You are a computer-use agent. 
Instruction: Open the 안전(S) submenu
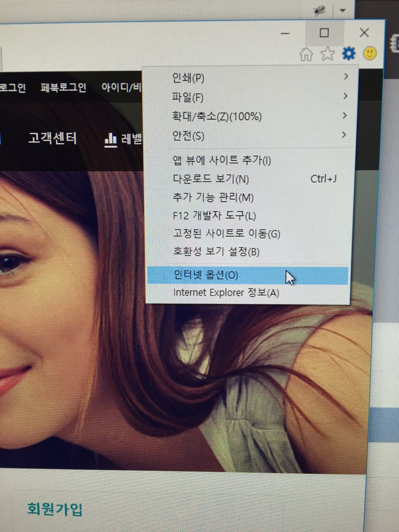click(250, 136)
